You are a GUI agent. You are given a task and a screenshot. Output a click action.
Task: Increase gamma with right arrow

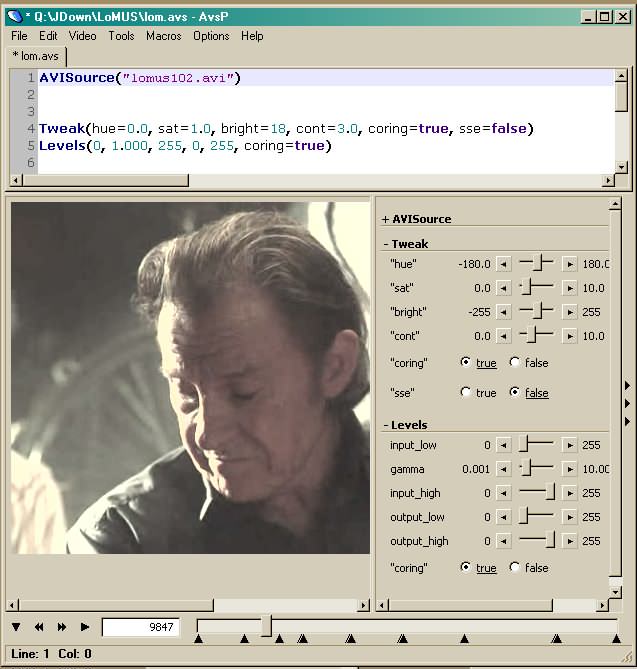pos(570,469)
